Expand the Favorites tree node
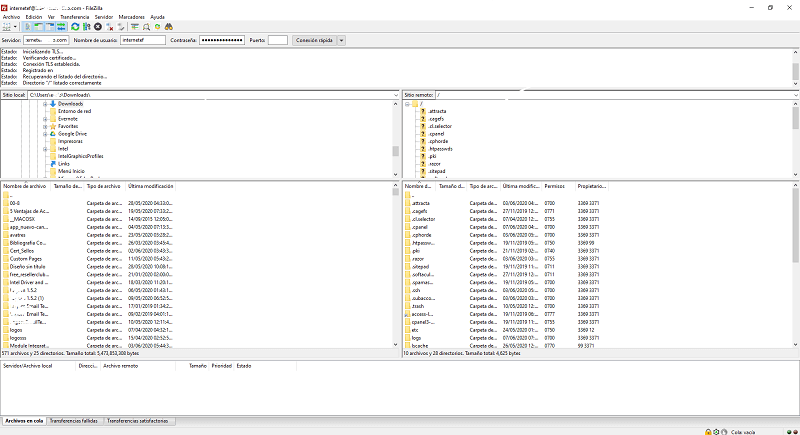800x435 pixels. pos(45,126)
